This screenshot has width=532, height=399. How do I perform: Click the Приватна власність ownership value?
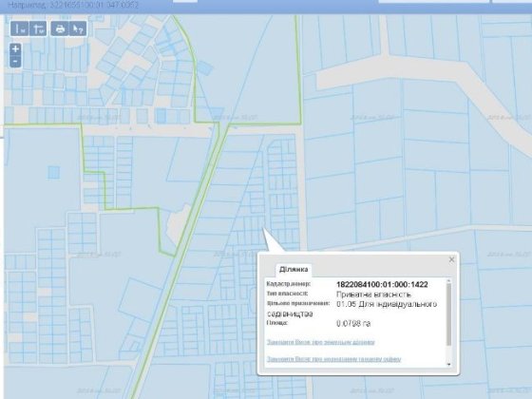(x=373, y=294)
